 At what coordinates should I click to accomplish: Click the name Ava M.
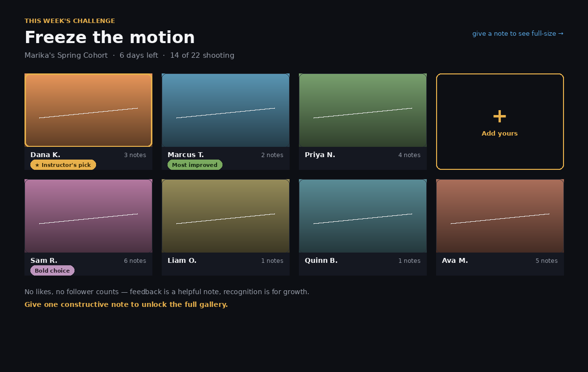(455, 260)
